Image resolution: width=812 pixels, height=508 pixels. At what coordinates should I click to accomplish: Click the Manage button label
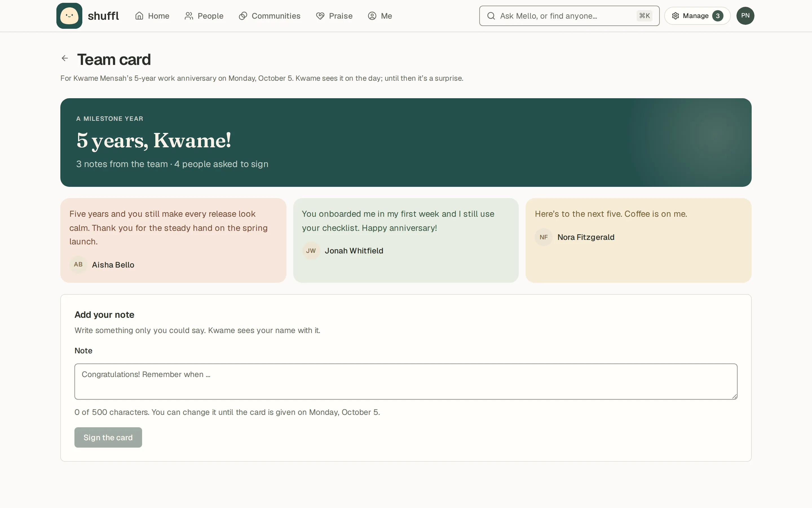coord(696,16)
